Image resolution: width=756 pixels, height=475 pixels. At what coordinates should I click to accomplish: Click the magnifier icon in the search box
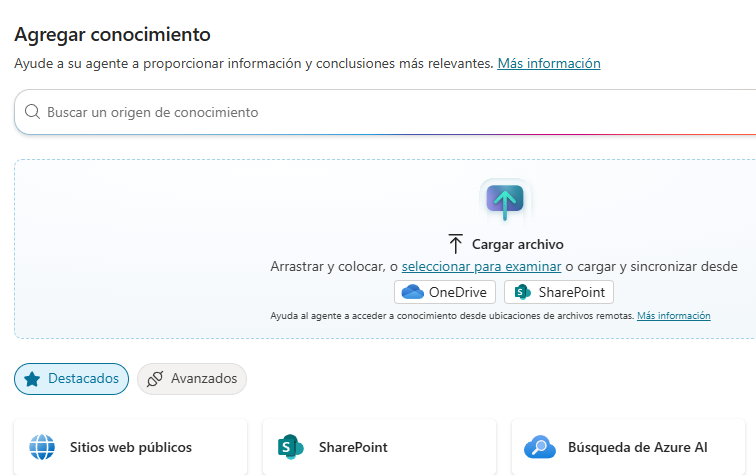coord(32,112)
